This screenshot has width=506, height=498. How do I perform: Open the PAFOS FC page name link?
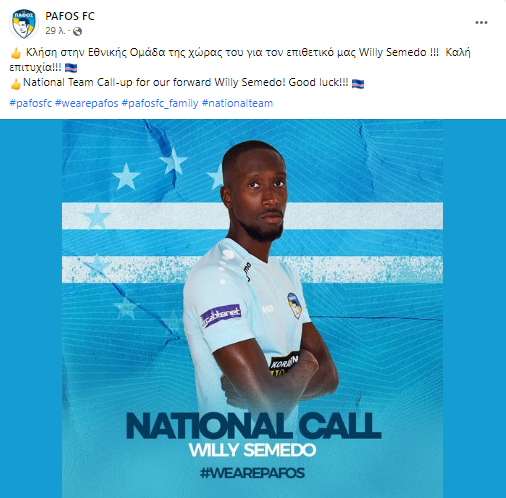70,16
